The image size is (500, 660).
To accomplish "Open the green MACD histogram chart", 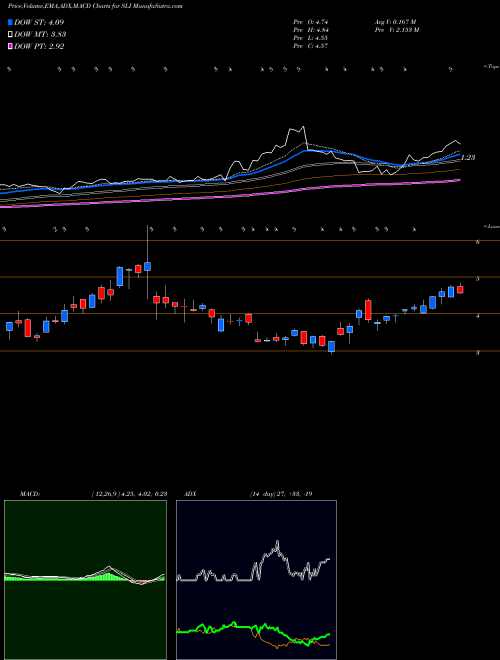I will [x=85, y=580].
